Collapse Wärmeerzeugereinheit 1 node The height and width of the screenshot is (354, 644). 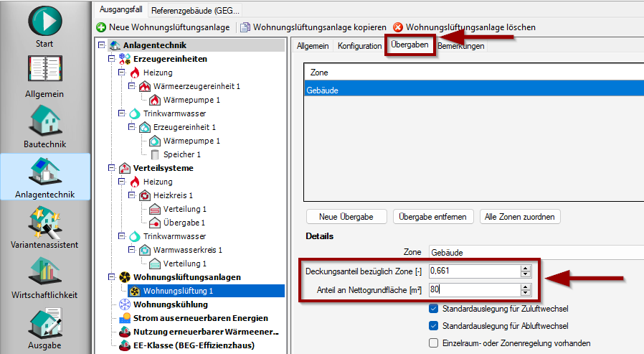[131, 85]
